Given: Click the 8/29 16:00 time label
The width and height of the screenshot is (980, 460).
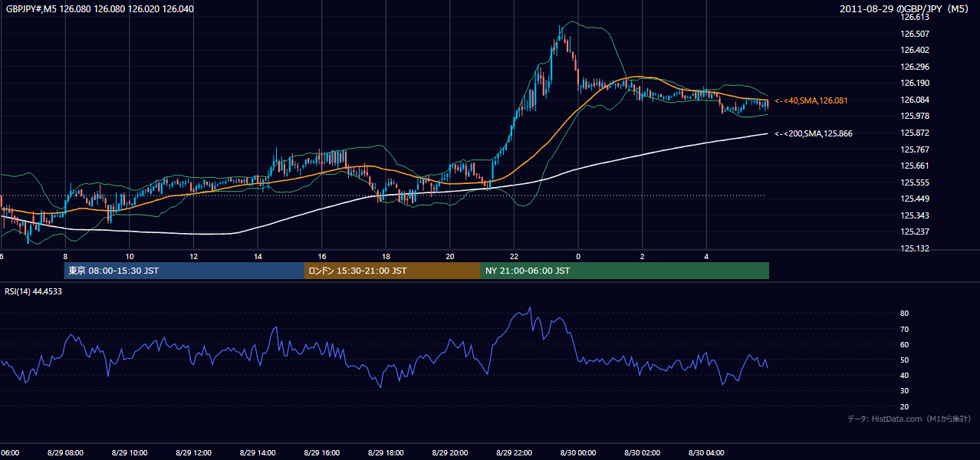Looking at the screenshot, I should coord(321,453).
